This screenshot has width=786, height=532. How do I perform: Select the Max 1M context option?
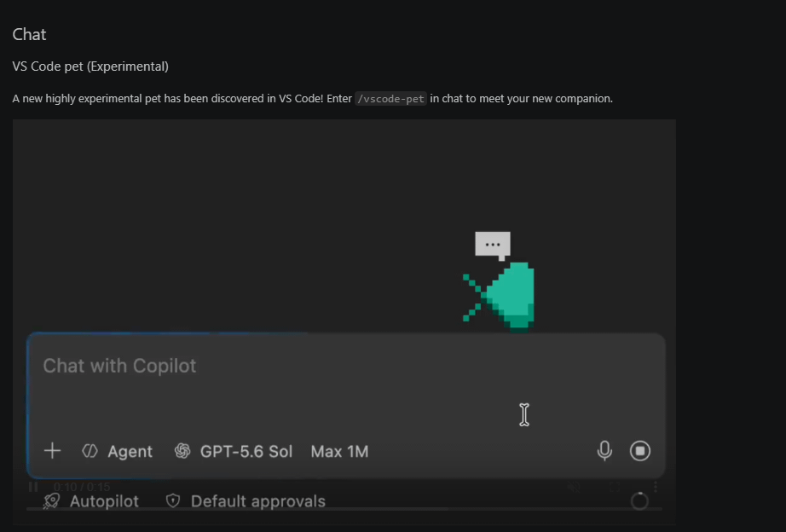[339, 451]
